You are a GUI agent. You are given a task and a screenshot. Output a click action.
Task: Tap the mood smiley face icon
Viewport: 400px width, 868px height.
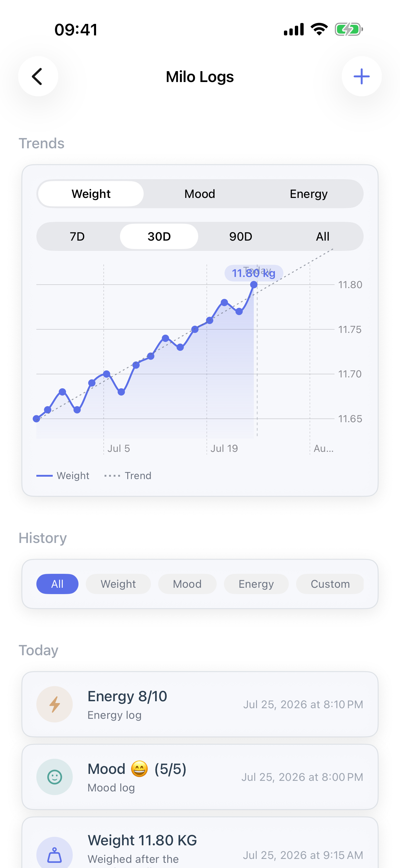(x=55, y=777)
